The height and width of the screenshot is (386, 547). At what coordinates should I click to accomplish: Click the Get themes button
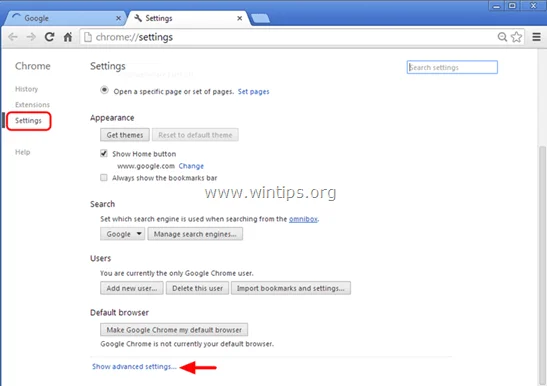(125, 135)
